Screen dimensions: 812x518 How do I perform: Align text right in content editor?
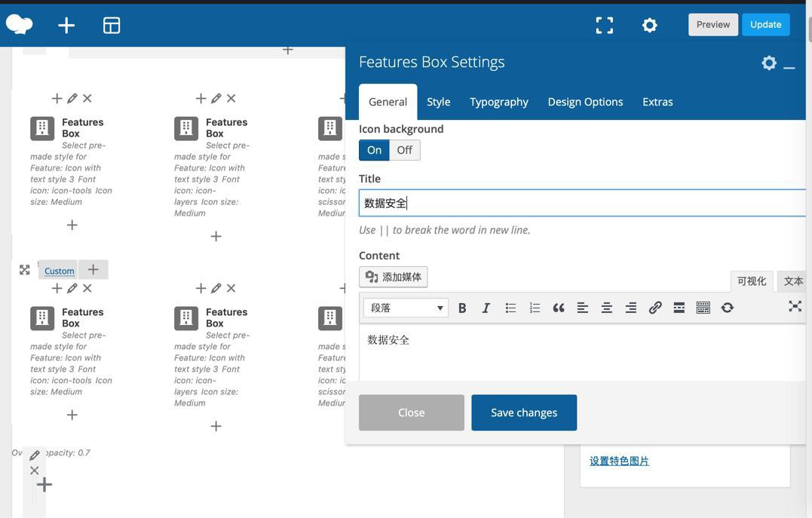click(x=631, y=308)
